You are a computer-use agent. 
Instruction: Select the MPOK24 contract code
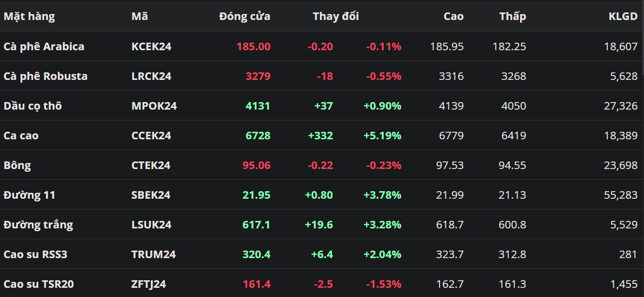click(x=154, y=106)
